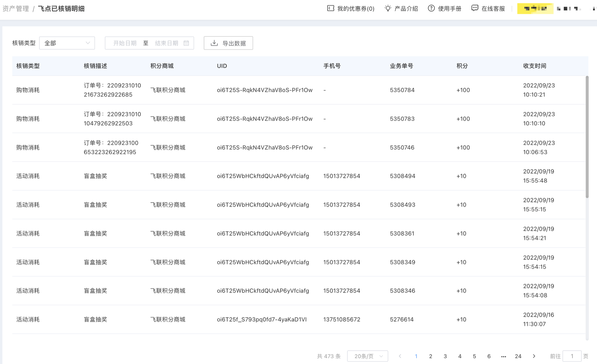The image size is (597, 364).
Task: Open 产品介绍 menu item
Action: click(x=406, y=9)
